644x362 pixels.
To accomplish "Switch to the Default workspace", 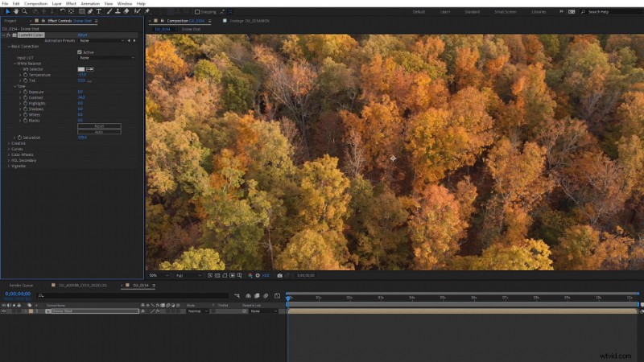I will click(x=419, y=12).
